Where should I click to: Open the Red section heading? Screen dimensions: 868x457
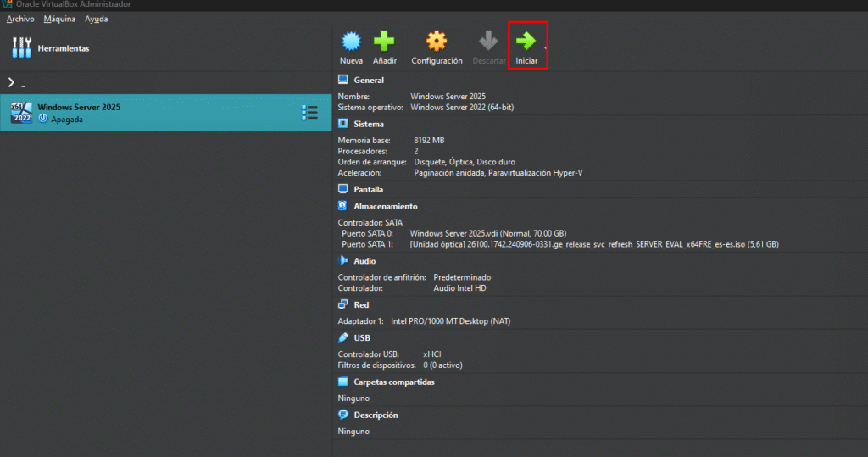click(361, 304)
